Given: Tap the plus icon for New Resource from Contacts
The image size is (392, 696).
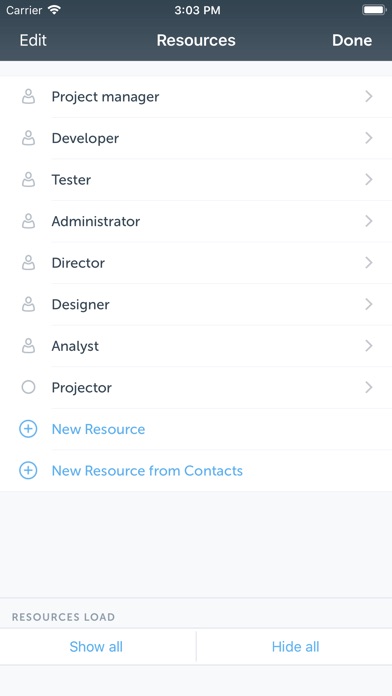Looking at the screenshot, I should [x=28, y=471].
